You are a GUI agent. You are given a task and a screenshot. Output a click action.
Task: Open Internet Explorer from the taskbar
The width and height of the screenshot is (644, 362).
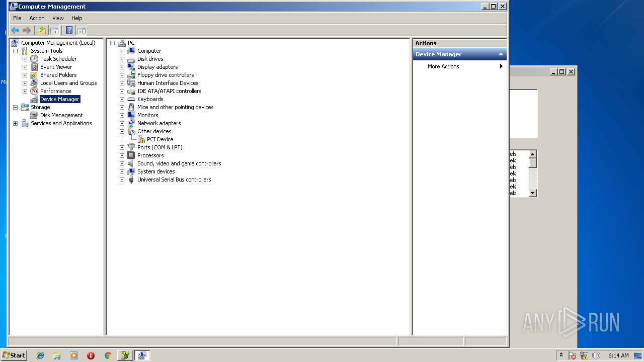click(40, 355)
